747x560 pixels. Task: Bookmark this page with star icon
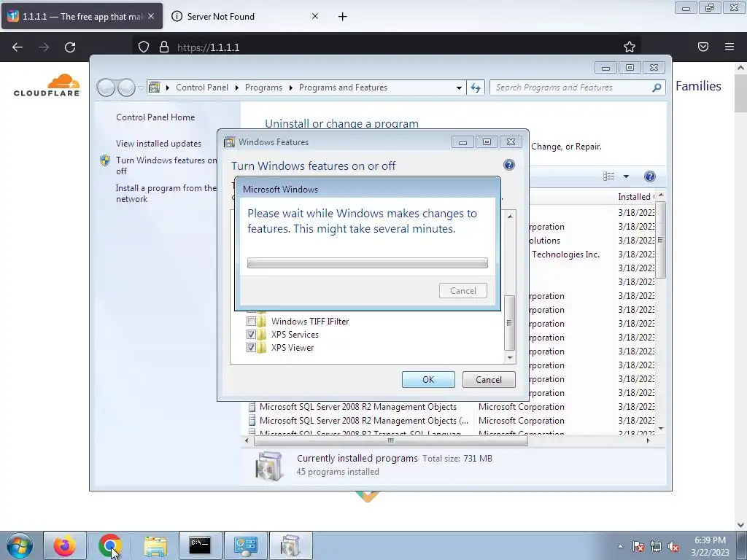tap(630, 47)
